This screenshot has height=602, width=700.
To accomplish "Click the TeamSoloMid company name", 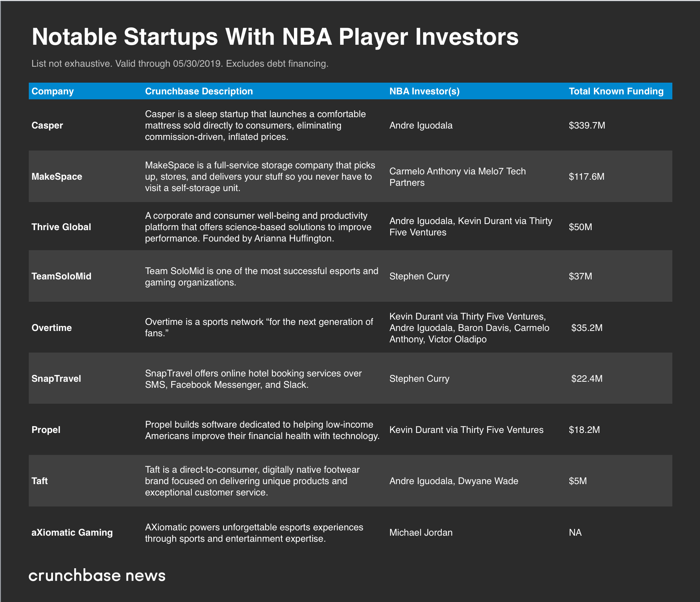I will 61,276.
